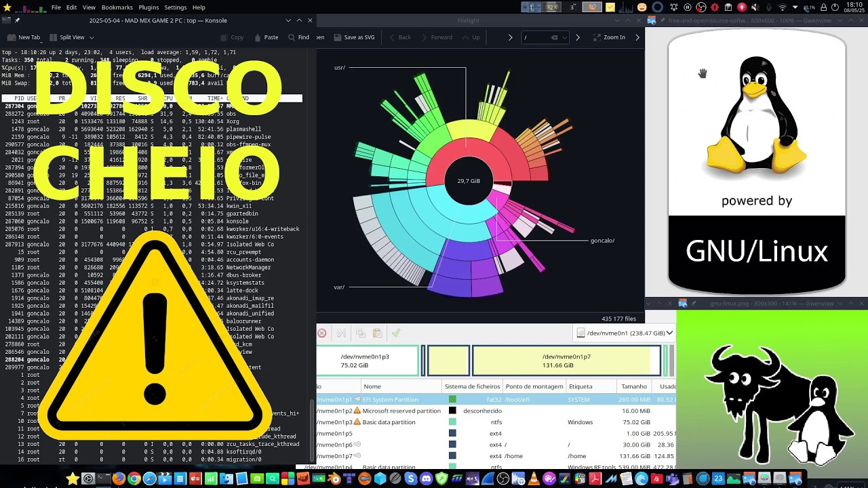This screenshot has width=868, height=488.
Task: Select the EFI System Partition row
Action: [x=496, y=400]
